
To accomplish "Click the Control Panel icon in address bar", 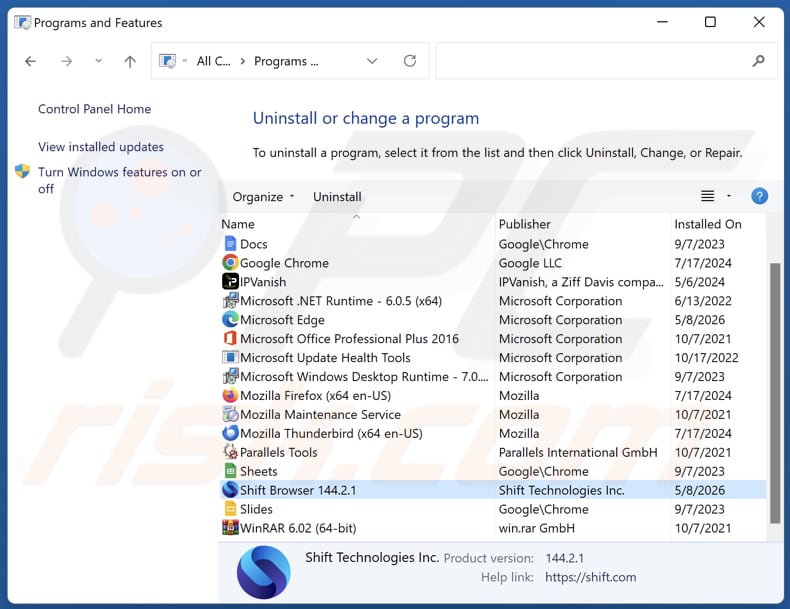I will point(167,61).
